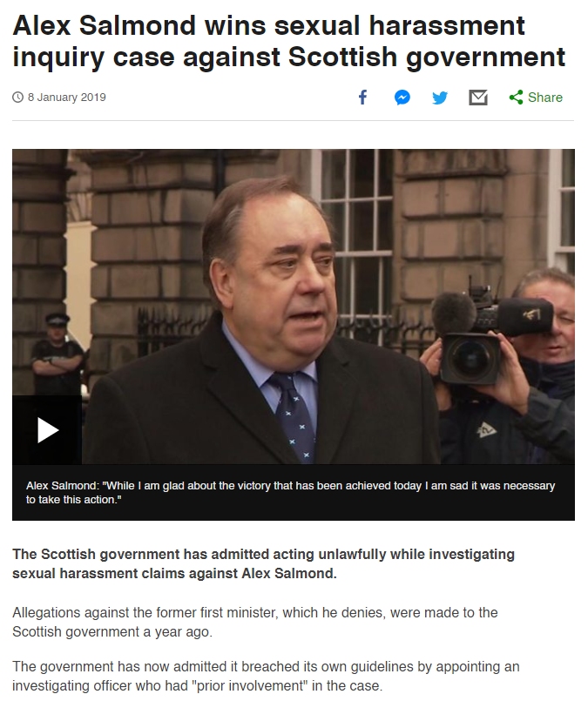
Task: Click the police officer in video background
Action: click(57, 354)
